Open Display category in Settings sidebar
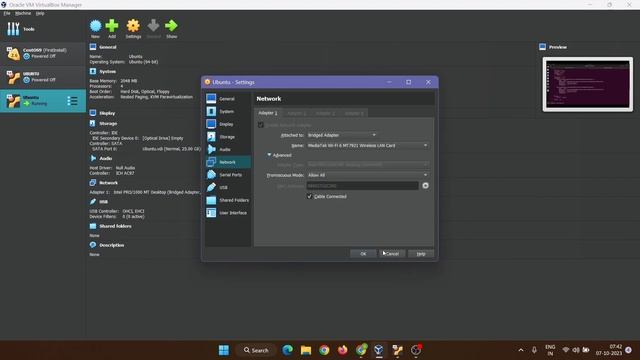The width and height of the screenshot is (640, 360). pos(227,124)
